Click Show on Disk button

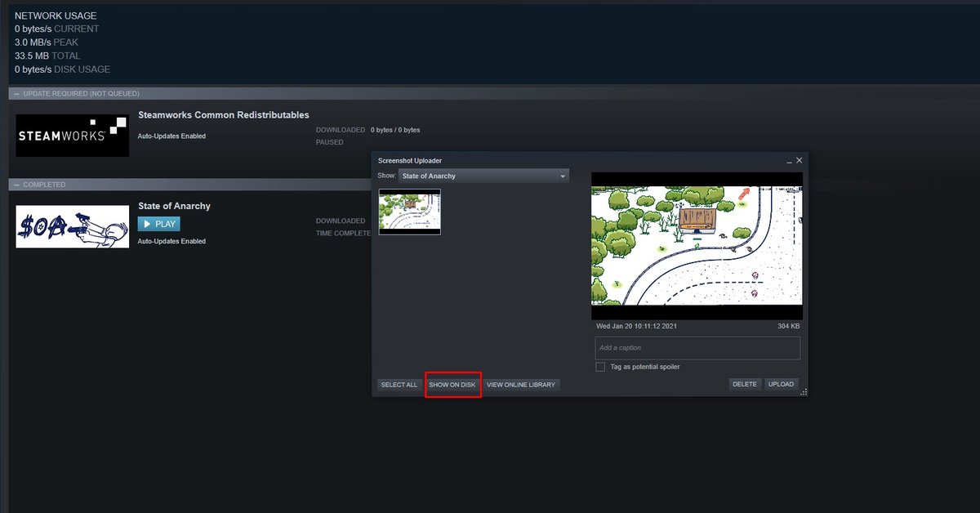[x=452, y=385]
